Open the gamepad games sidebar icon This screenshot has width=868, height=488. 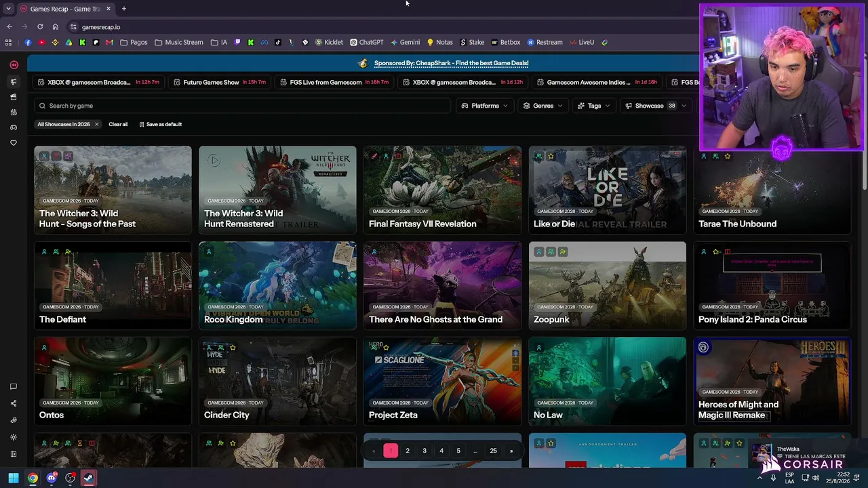tap(14, 127)
